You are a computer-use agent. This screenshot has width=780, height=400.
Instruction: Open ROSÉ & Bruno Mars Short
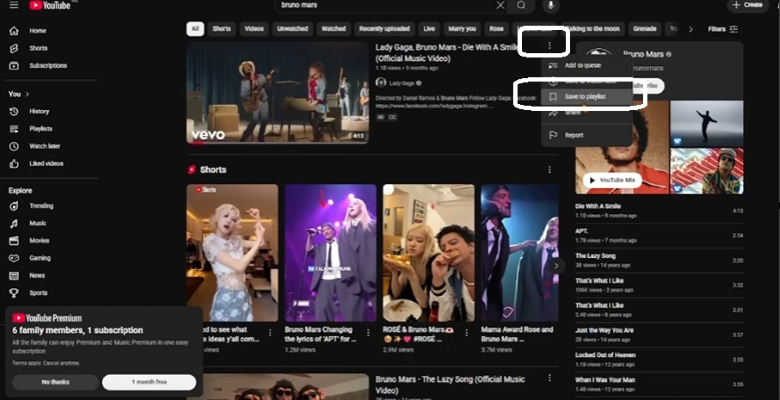(429, 253)
